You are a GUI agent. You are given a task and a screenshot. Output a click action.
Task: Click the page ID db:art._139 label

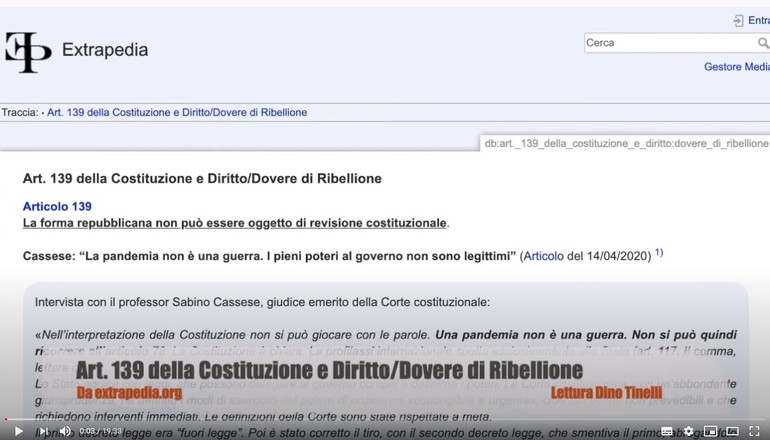(626, 143)
